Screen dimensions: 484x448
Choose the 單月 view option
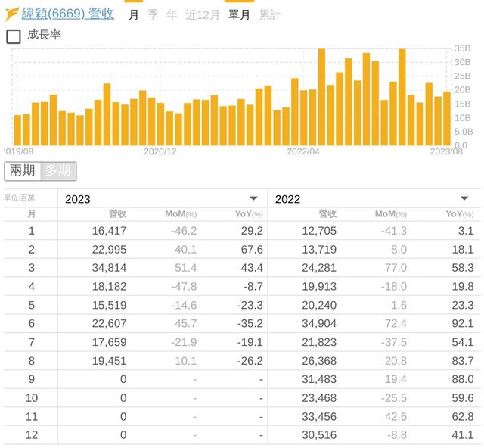point(239,14)
